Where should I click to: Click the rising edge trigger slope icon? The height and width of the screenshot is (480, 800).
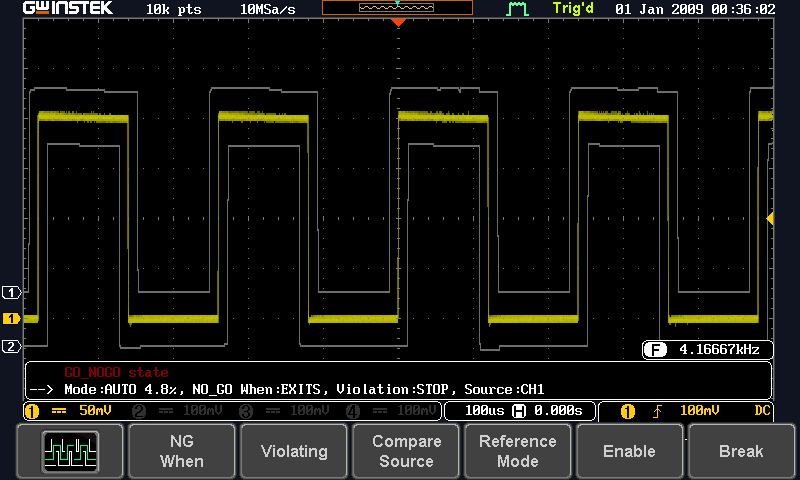(657, 411)
